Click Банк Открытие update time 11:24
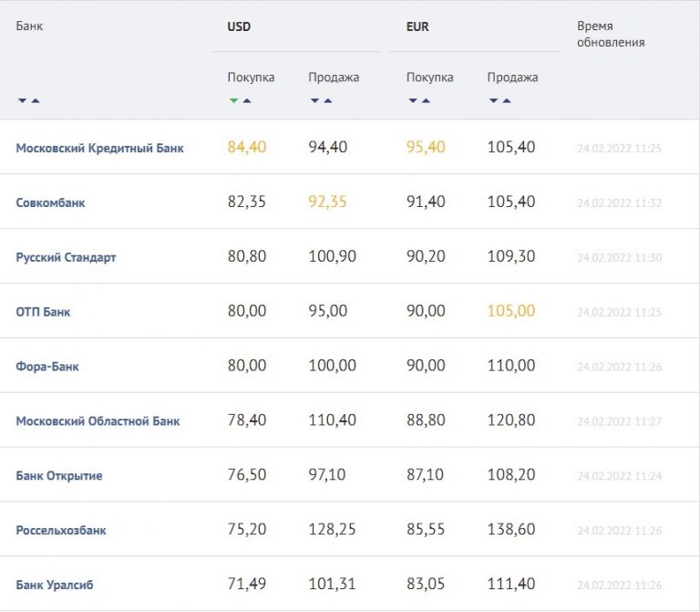This screenshot has height=612, width=700. (x=619, y=476)
